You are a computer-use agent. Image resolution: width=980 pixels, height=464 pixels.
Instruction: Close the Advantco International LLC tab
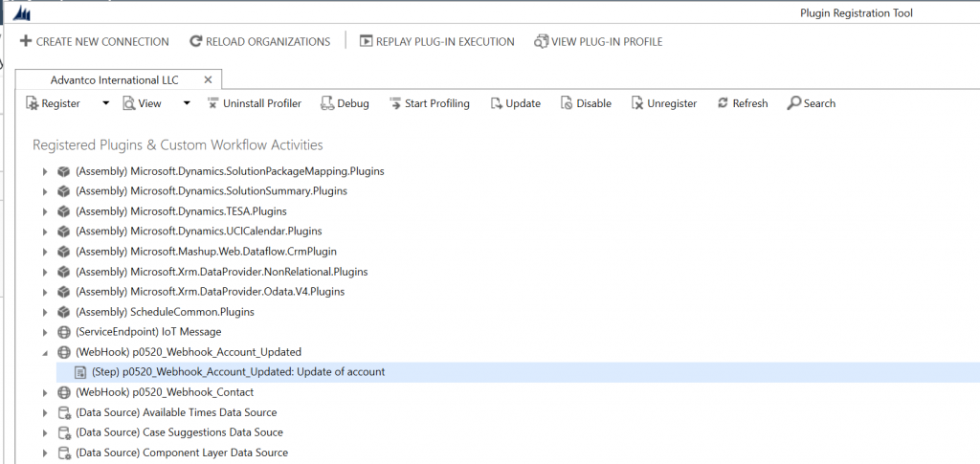(208, 80)
